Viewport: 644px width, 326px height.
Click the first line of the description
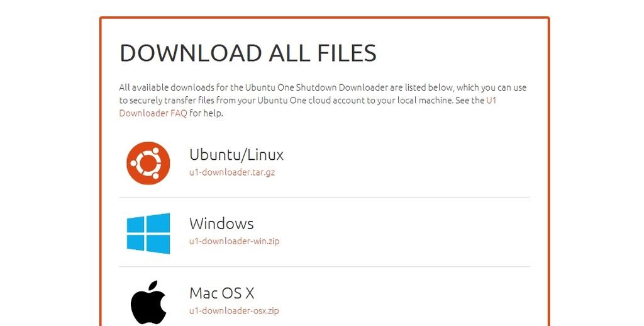(323, 87)
